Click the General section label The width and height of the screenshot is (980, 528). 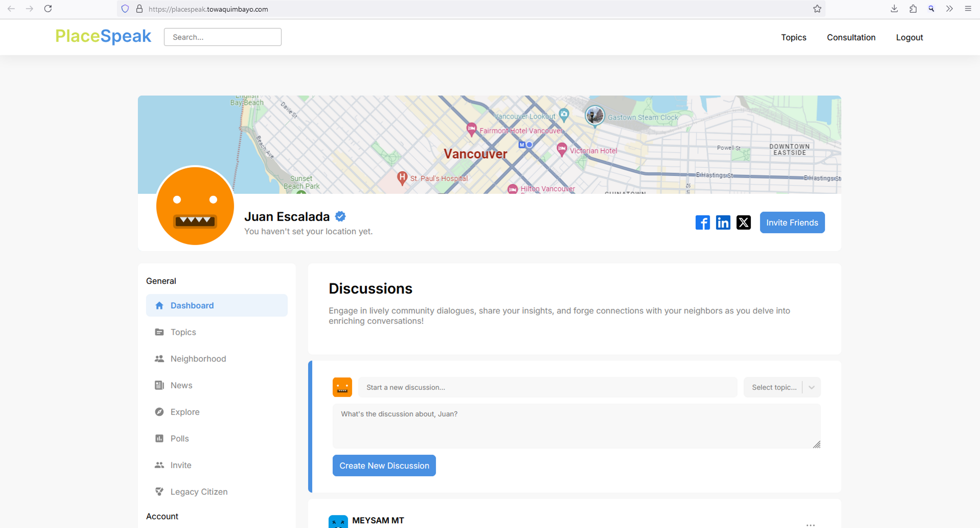click(161, 281)
